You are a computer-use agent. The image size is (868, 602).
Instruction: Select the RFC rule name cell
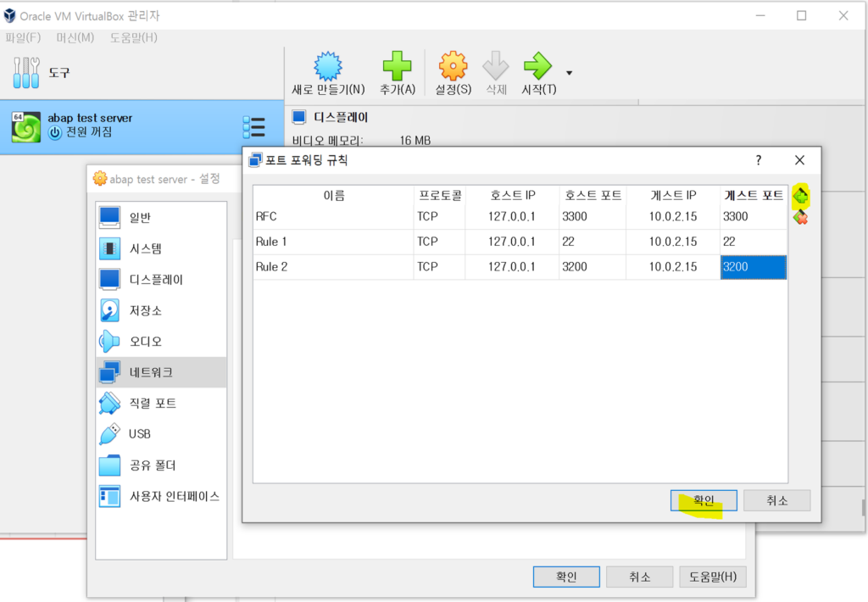(x=334, y=216)
